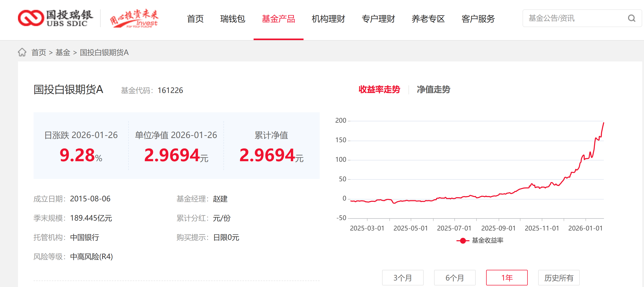Show 历史所有 chart range
This screenshot has height=287, width=644.
pos(559,278)
